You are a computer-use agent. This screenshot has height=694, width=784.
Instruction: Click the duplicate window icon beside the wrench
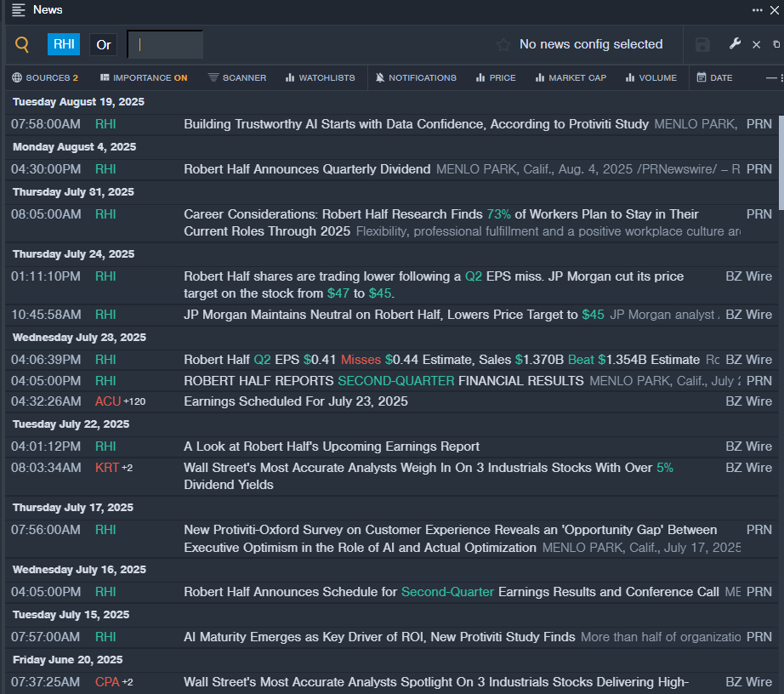(776, 44)
